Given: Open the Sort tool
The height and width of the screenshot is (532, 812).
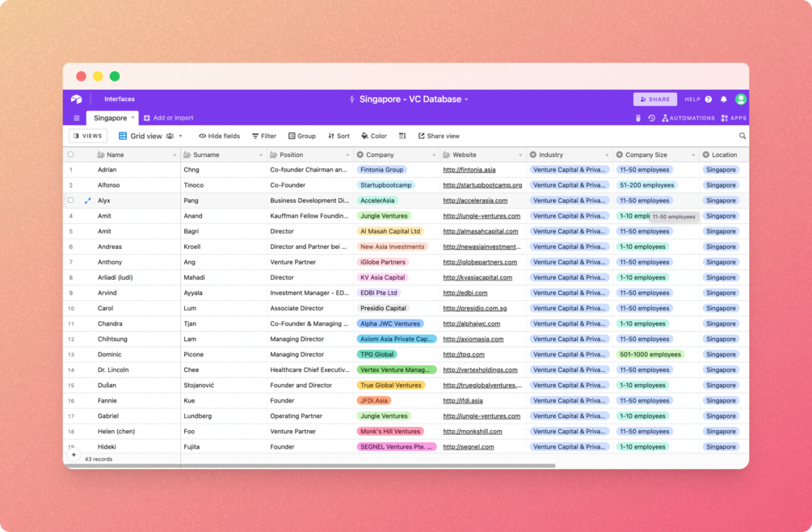Looking at the screenshot, I should [339, 136].
